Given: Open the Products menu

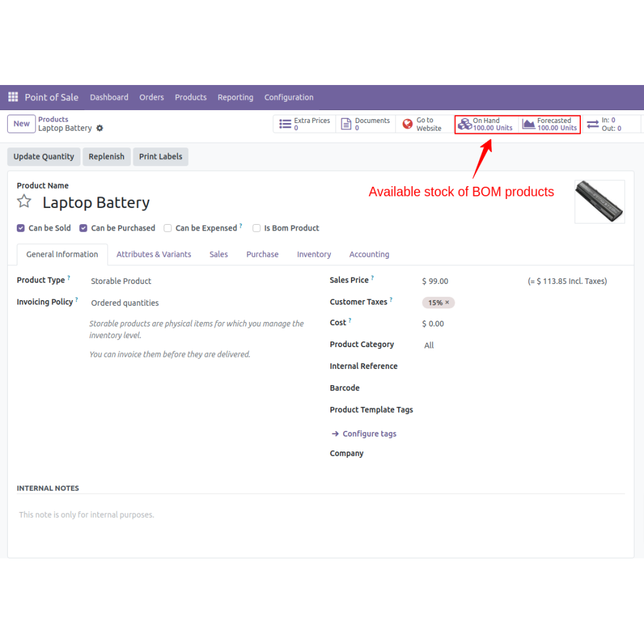Looking at the screenshot, I should coord(191,97).
